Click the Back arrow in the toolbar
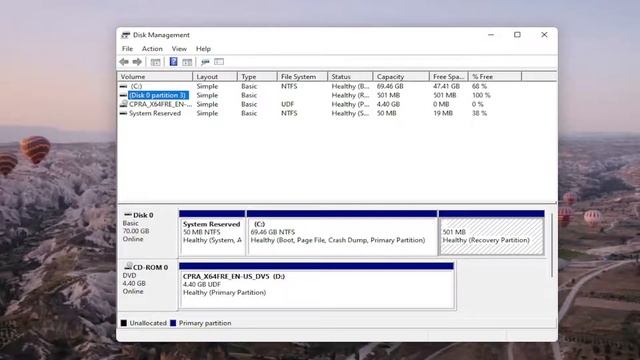The image size is (640, 360). point(124,62)
